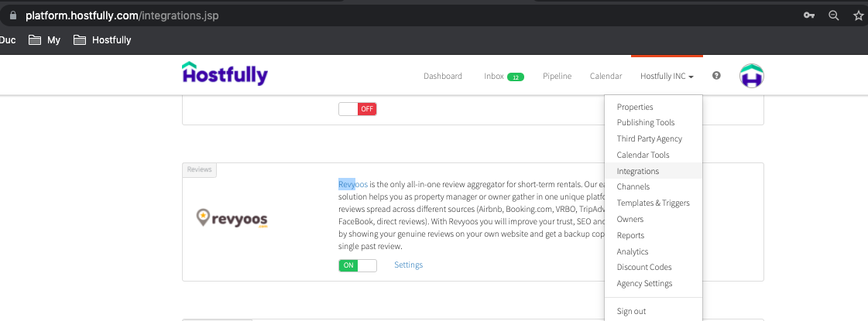Click the Hostfully logo

click(225, 73)
